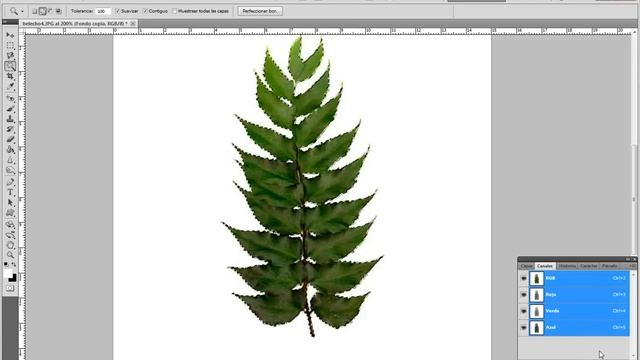Select the Healing Brush tool
The image size is (640, 360).
(10, 99)
